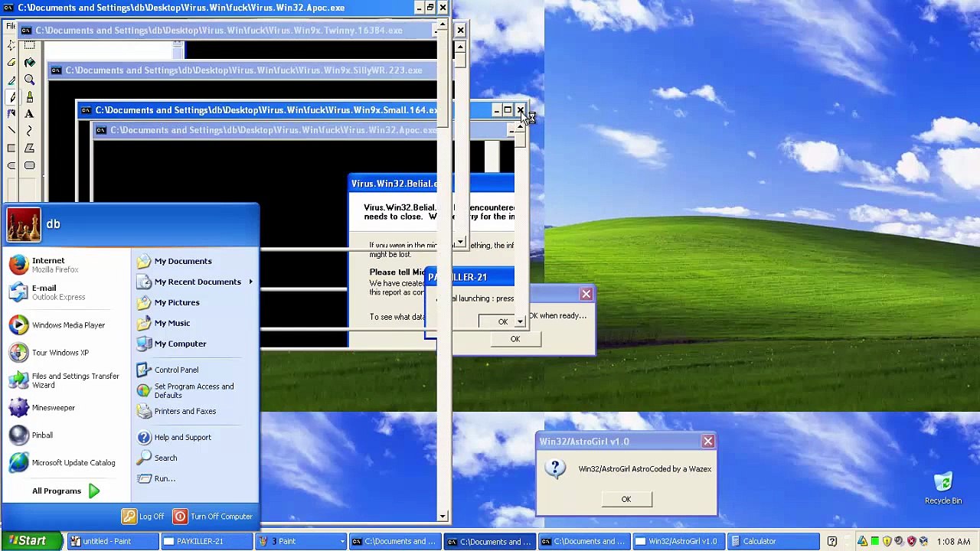Open Recycle Bin on desktop

(943, 488)
